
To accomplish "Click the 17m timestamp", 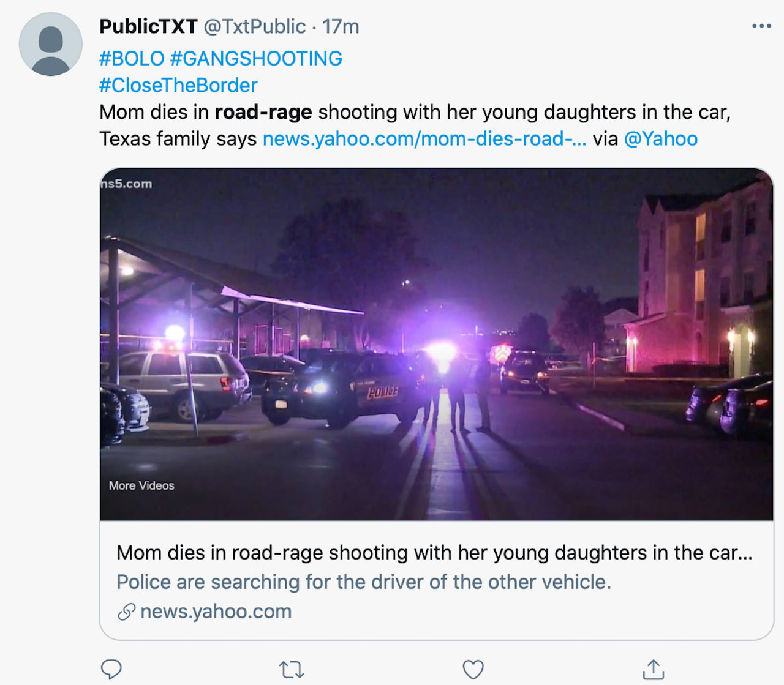I will pos(341,27).
